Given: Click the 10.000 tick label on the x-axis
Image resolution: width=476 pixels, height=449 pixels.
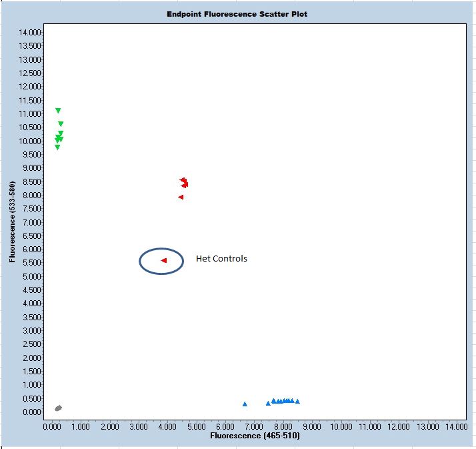Looking at the screenshot, I should (341, 426).
